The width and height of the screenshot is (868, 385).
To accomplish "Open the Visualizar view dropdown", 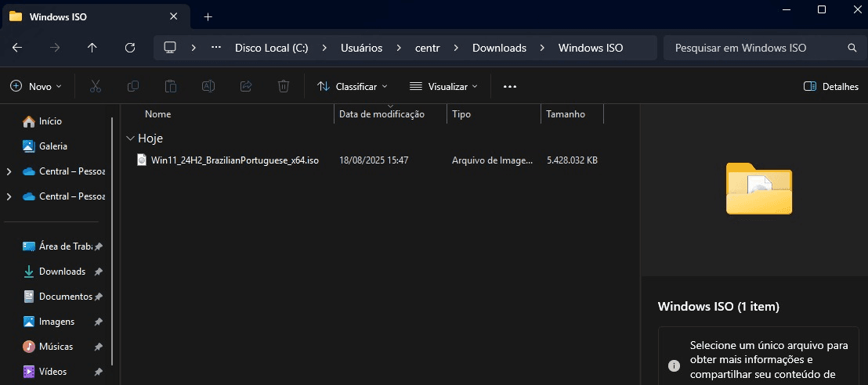I will (444, 87).
